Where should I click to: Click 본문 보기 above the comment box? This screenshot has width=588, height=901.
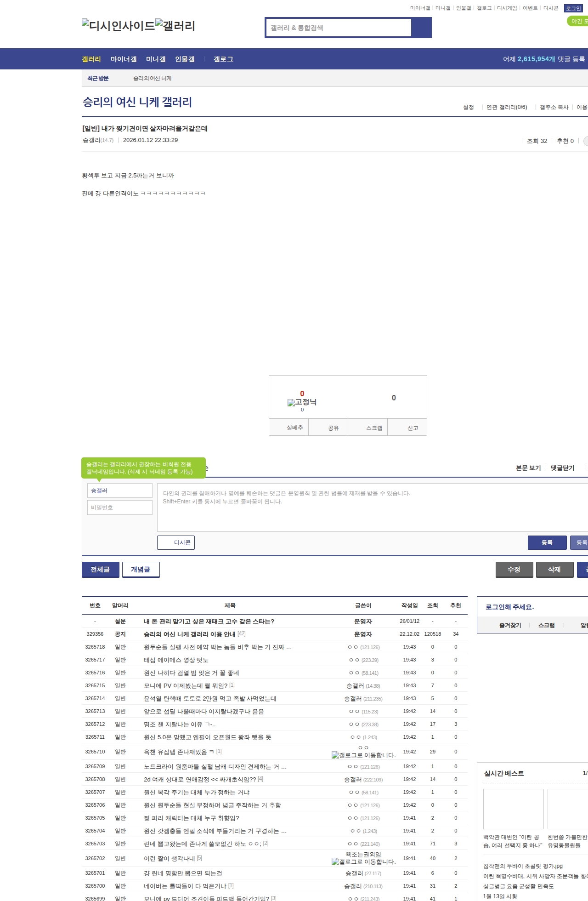click(x=528, y=468)
